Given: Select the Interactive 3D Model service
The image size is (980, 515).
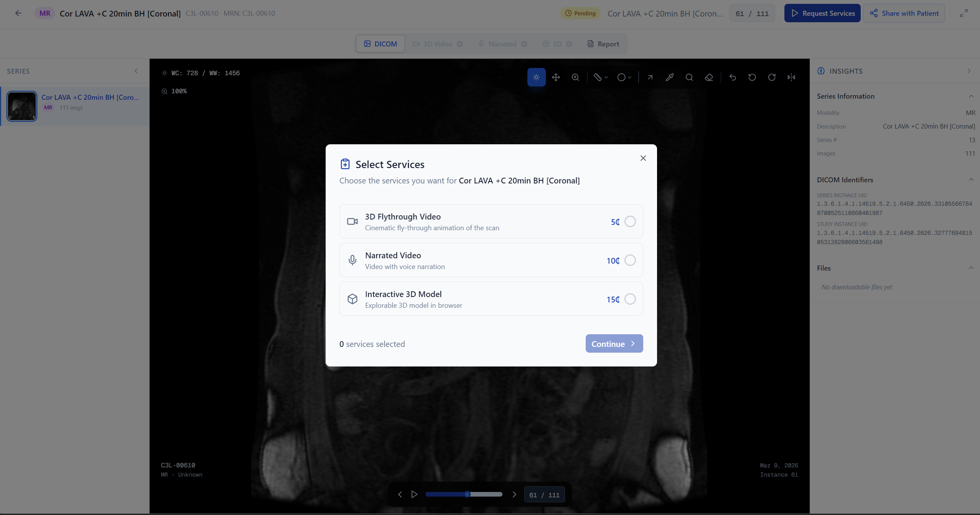Looking at the screenshot, I should point(629,299).
